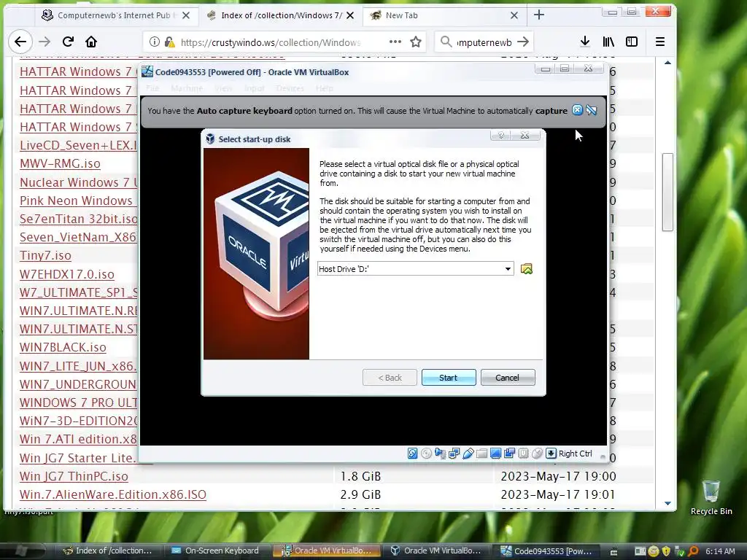747x560 pixels.
Task: Dismiss the Auto capture keyboard notification
Action: [577, 111]
